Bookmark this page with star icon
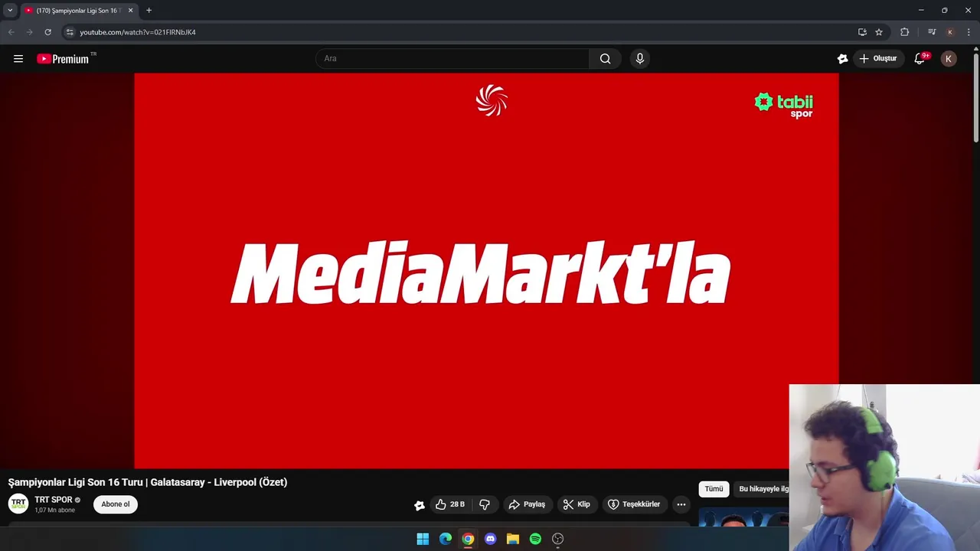This screenshot has height=551, width=980. [879, 32]
